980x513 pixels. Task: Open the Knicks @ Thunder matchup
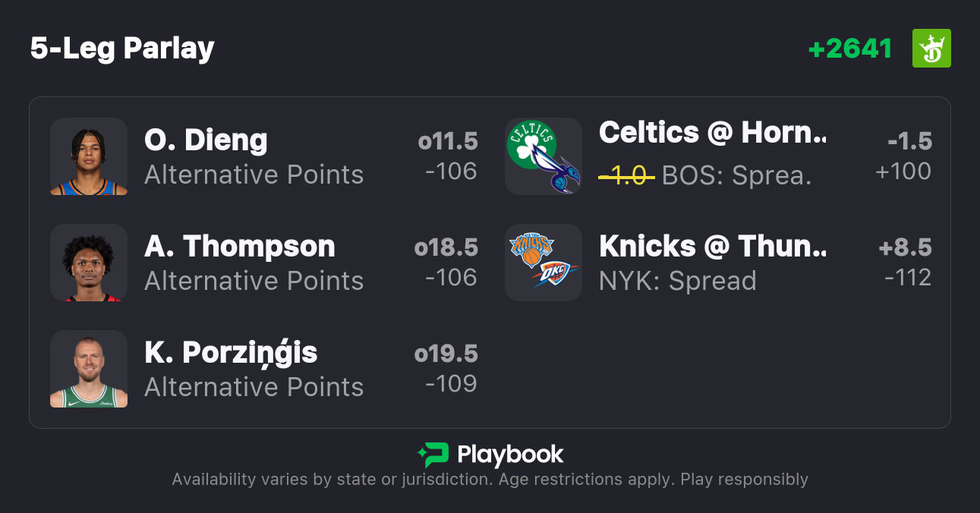(712, 247)
